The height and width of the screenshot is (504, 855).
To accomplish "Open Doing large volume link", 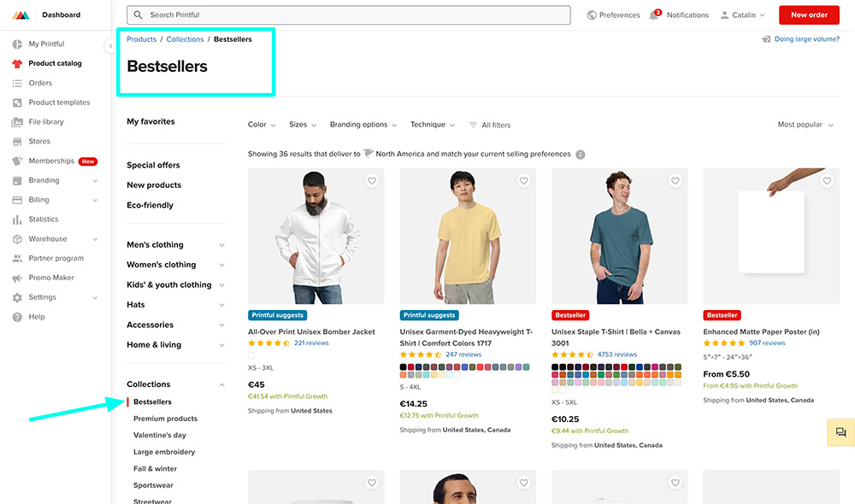I will pos(806,39).
